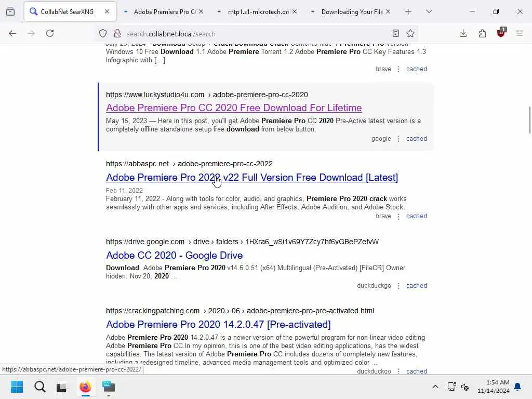Open Adobe Premiere Pro CC 2020 Free Download link
The image size is (532, 399).
coord(234,108)
